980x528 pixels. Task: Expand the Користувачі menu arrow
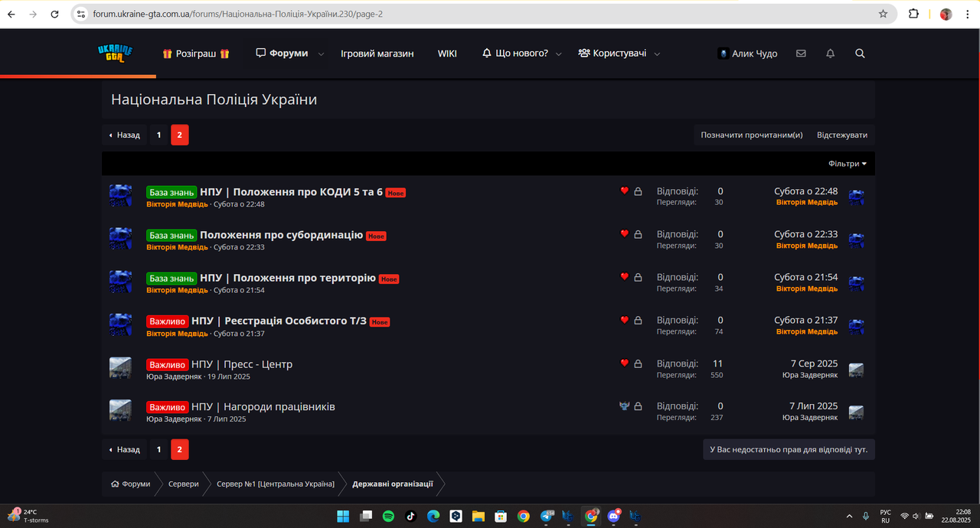657,54
